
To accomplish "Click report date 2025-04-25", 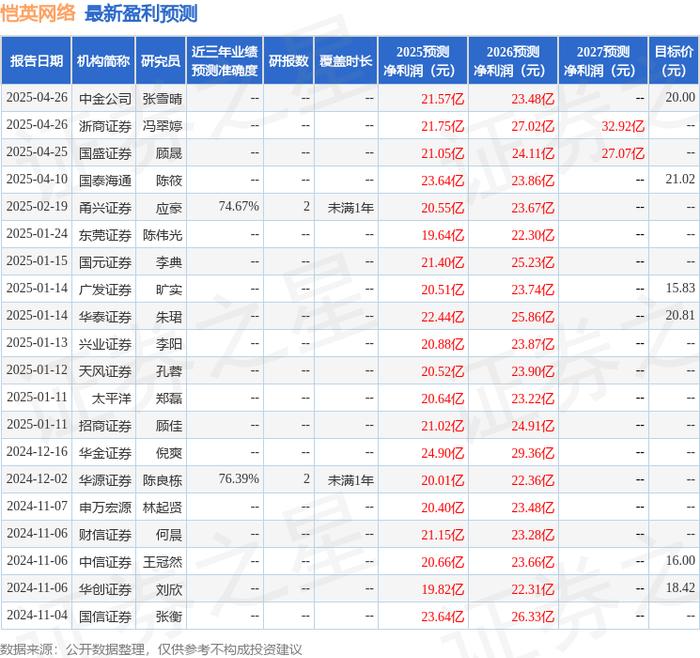I will pyautogui.click(x=37, y=152).
